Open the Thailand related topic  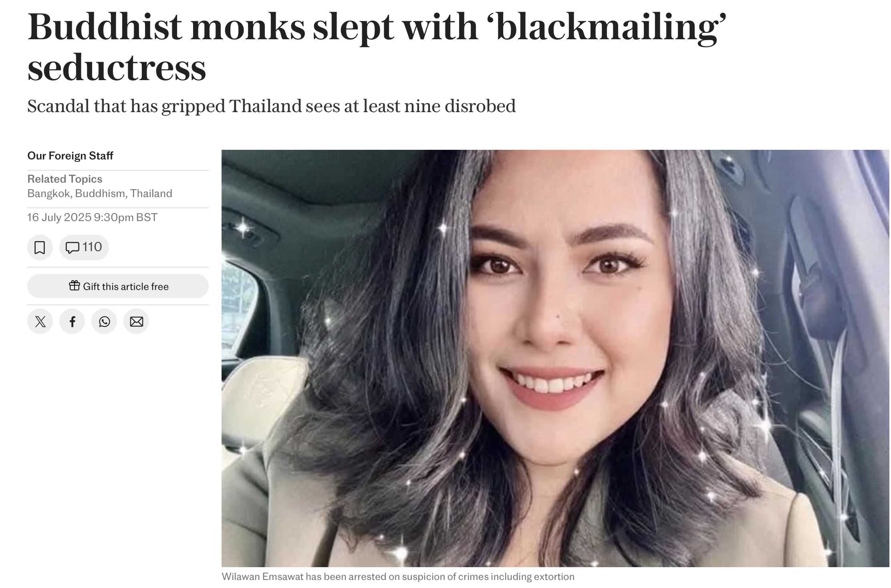point(151,194)
